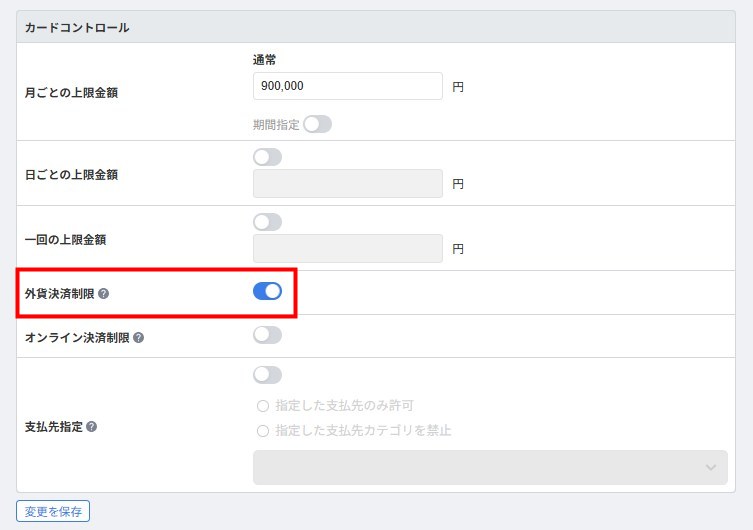Click help icon next to 支払先指定
This screenshot has width=753, height=530.
(92, 426)
